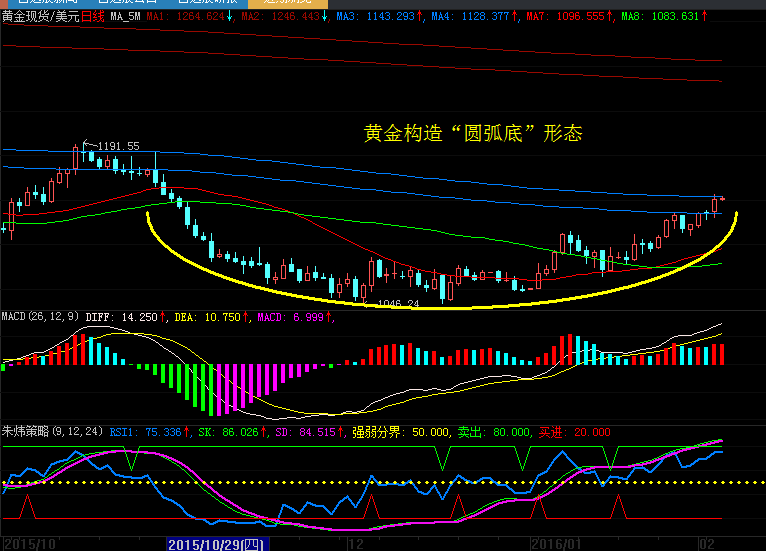This screenshot has width=766, height=551.
Task: Click the 强弱分界 50.000 label
Action: point(398,432)
